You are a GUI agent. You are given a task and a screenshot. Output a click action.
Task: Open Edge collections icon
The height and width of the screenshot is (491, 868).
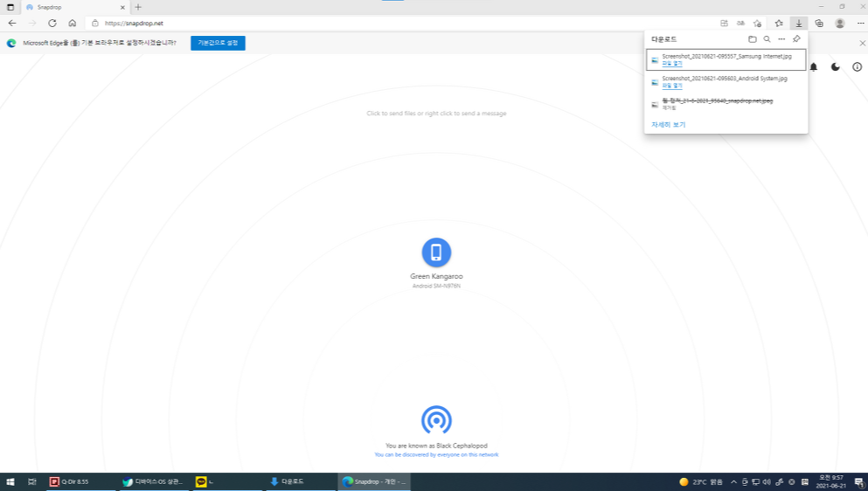pyautogui.click(x=819, y=24)
